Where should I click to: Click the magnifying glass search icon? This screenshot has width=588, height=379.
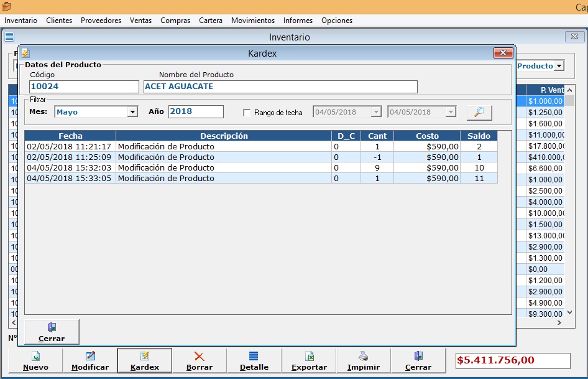[479, 112]
